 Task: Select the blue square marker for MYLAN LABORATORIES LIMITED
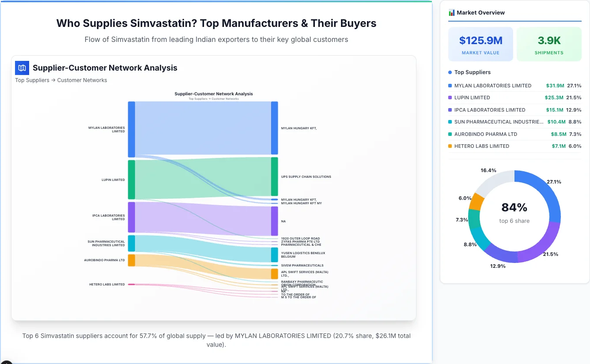point(450,86)
